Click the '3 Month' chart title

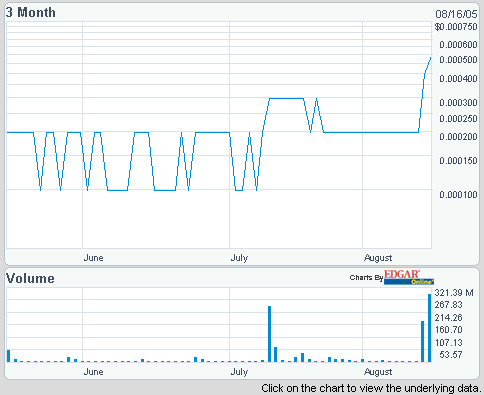tap(31, 13)
